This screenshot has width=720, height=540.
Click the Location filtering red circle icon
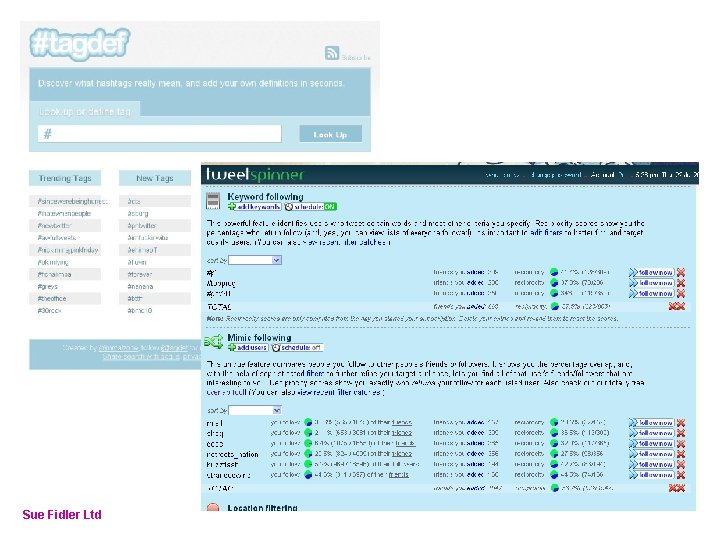[x=213, y=507]
